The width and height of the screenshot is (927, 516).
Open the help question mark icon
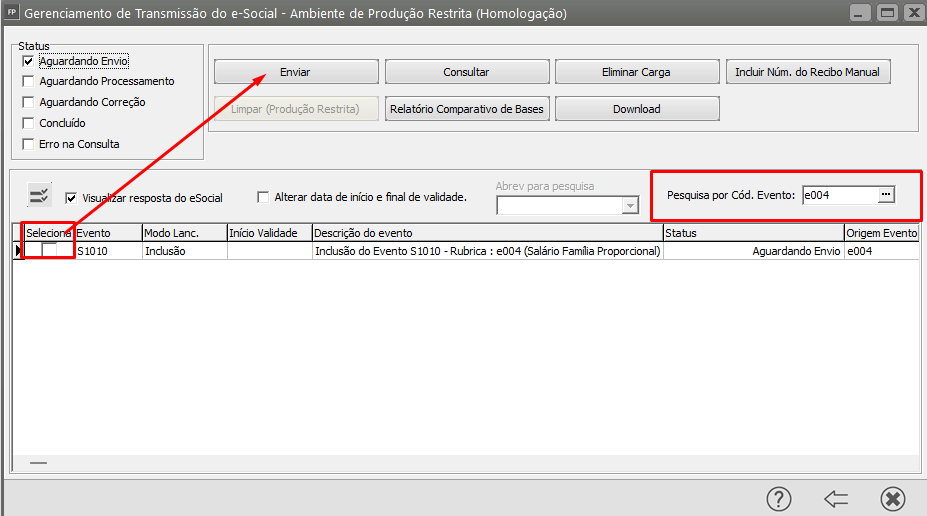click(x=779, y=498)
